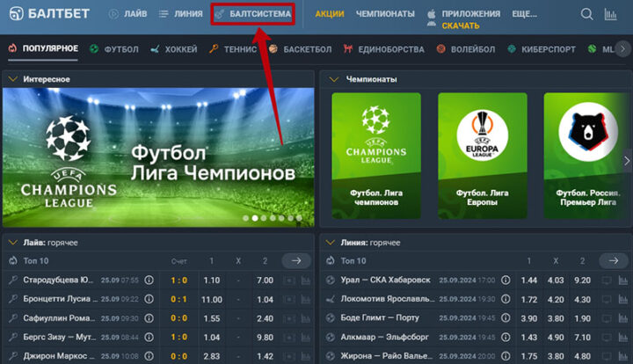Image resolution: width=633 pixels, height=364 pixels.
Task: Open Балтсистема menu item
Action: click(x=253, y=14)
